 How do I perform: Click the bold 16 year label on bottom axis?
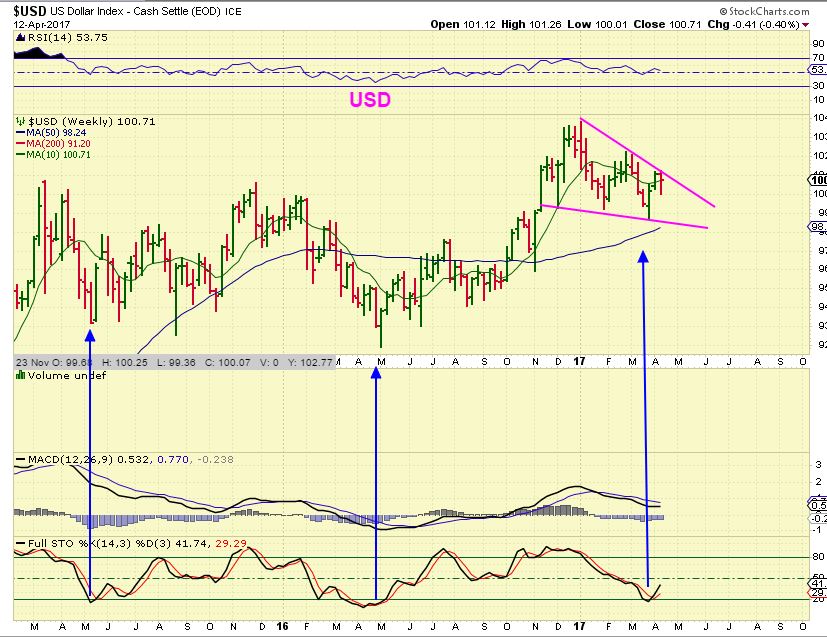coord(282,626)
